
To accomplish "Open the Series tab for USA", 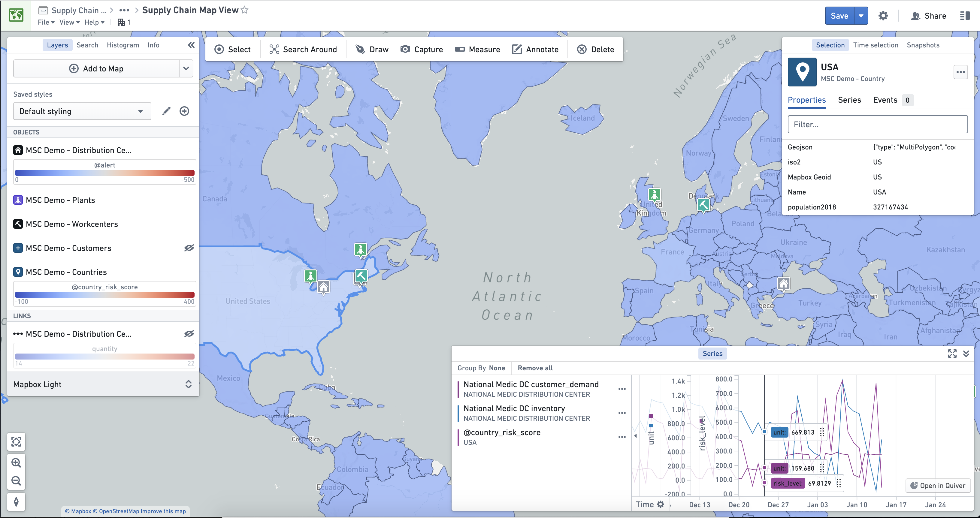I will pos(849,100).
